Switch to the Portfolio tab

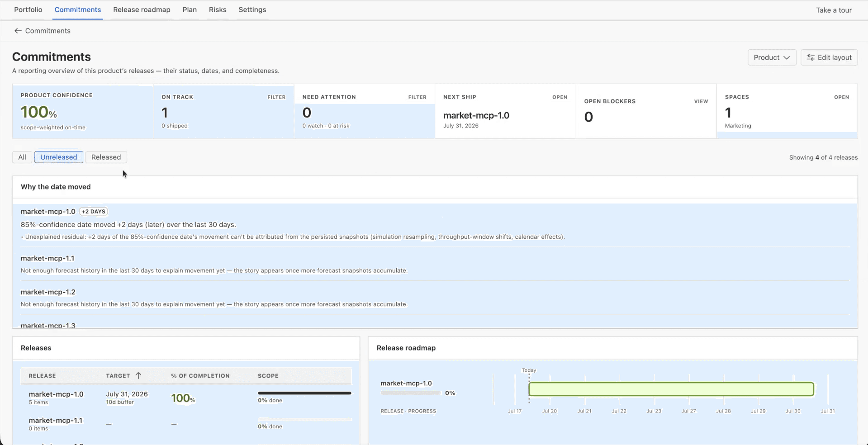tap(28, 9)
